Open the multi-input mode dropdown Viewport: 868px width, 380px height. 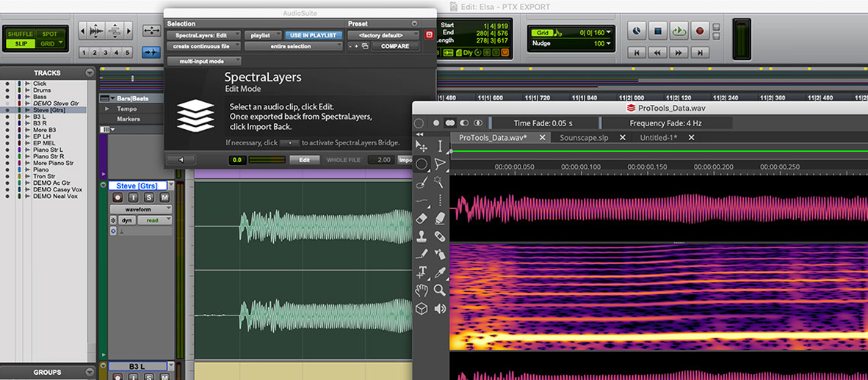[204, 62]
